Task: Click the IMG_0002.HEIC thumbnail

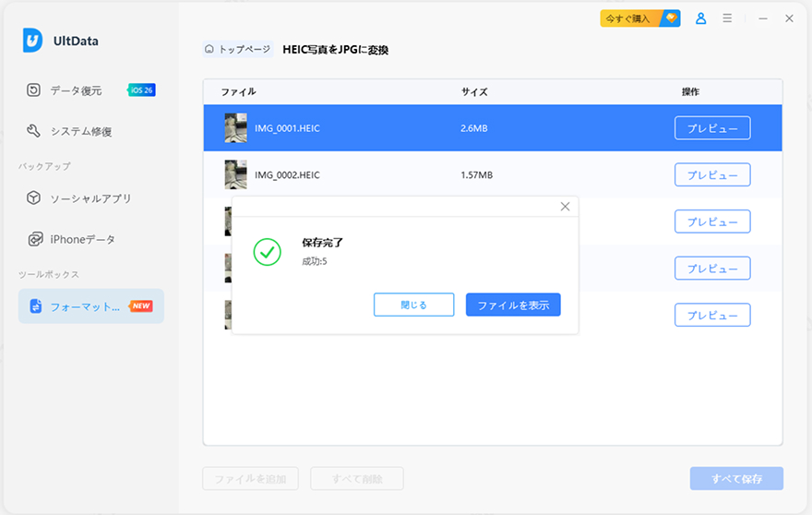Action: 235,174
